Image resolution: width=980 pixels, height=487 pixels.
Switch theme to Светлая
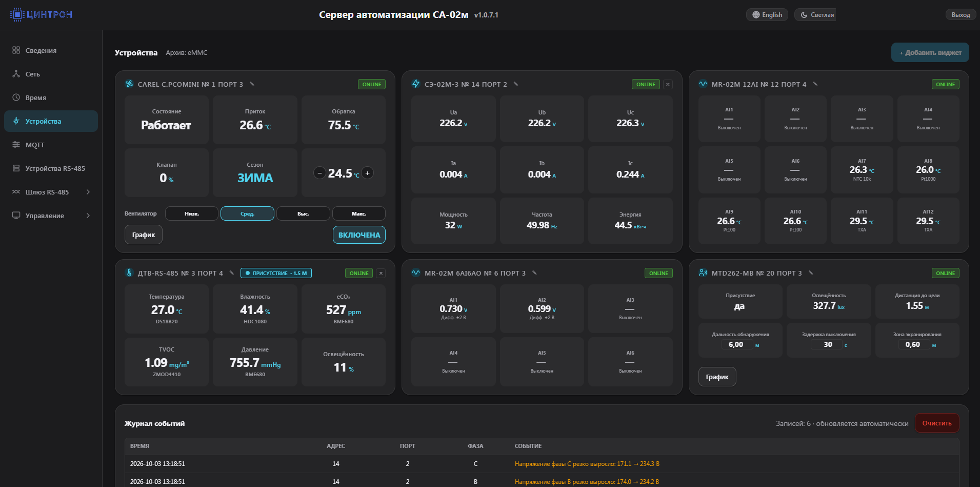(816, 15)
